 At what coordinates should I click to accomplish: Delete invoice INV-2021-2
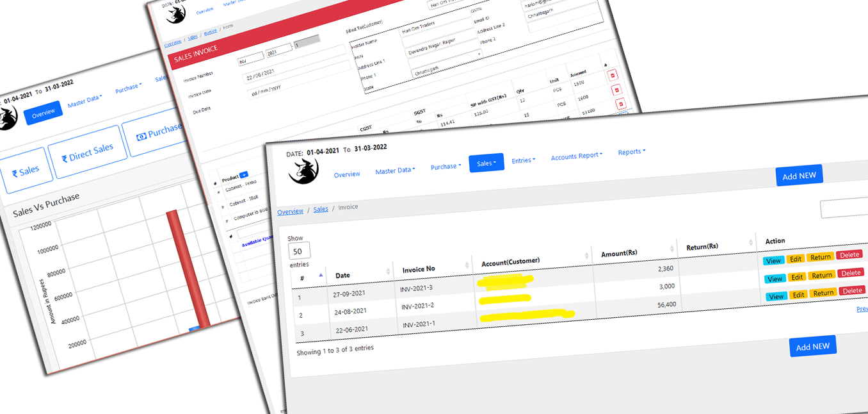click(x=851, y=273)
